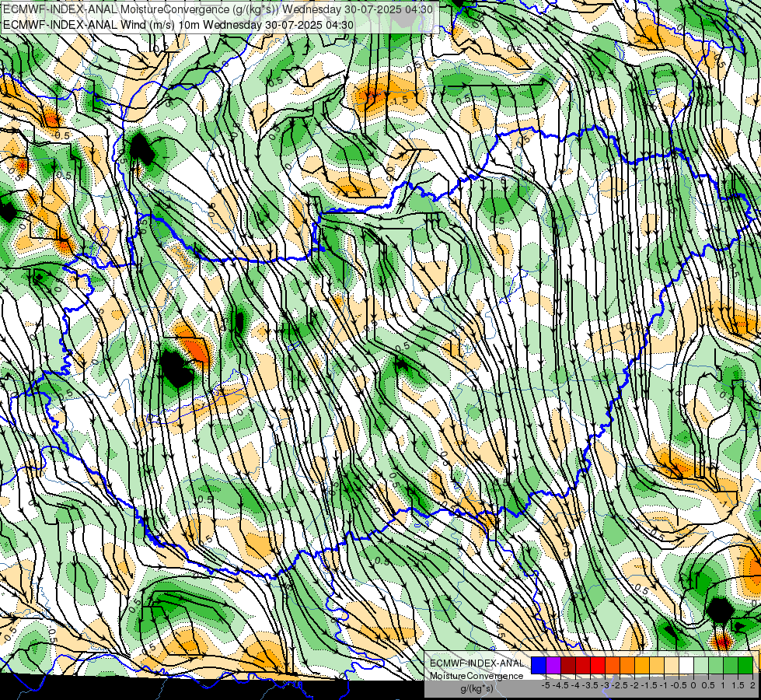Click the purple legend swatch between -5 and -4.5
761x700 pixels.
(x=553, y=665)
